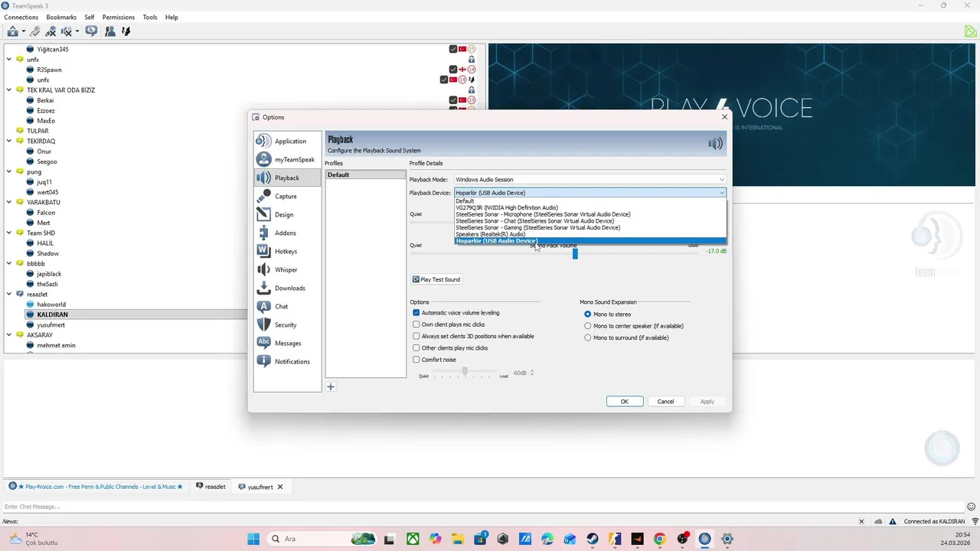Select the Security options category
Screen dimensions: 980x551
(287, 324)
